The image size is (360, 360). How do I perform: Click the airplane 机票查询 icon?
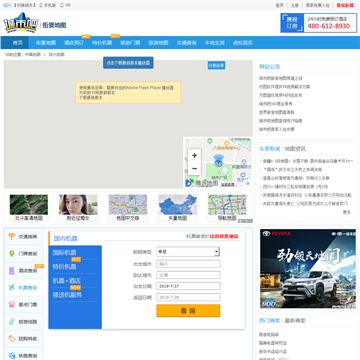[x=12, y=288]
